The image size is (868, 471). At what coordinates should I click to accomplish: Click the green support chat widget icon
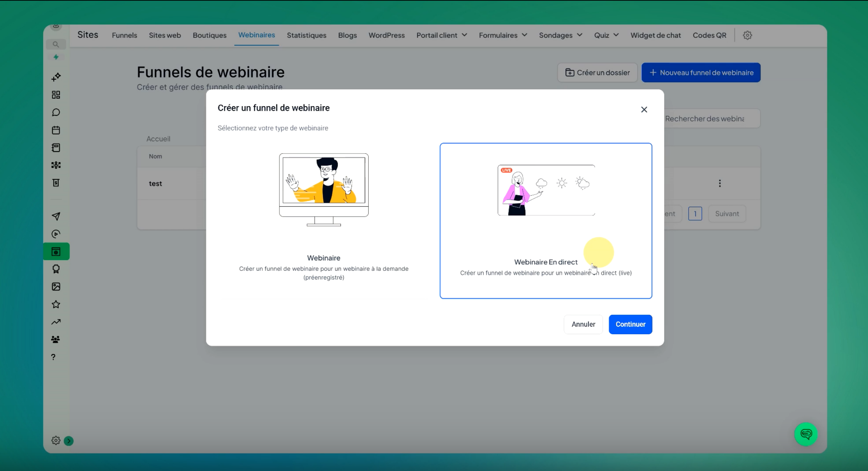pyautogui.click(x=806, y=434)
